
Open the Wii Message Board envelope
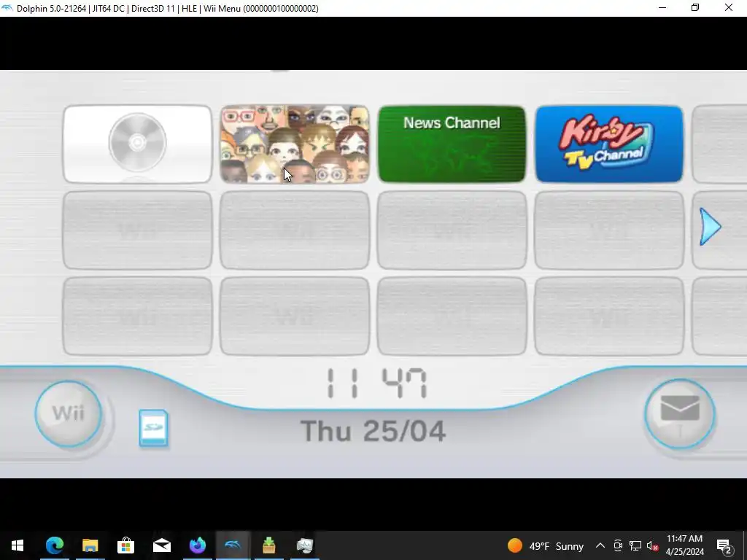coord(679,413)
